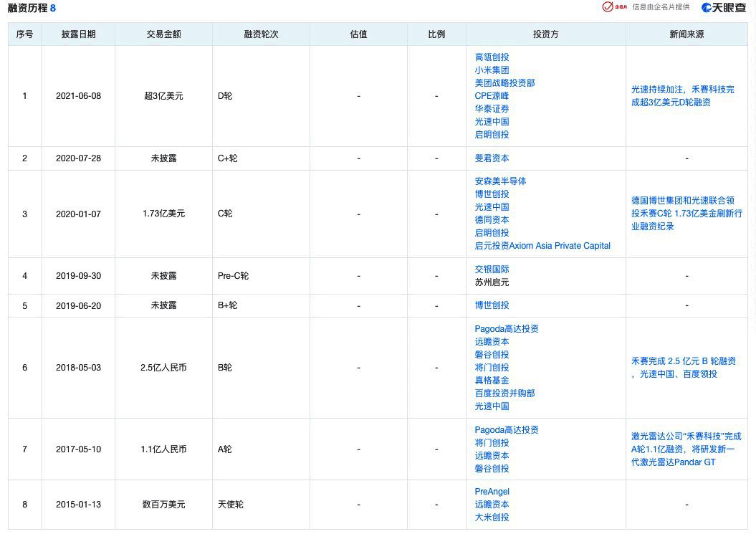Open 光速中国 in the B轮 row
Image resolution: width=756 pixels, height=534 pixels.
tap(492, 406)
